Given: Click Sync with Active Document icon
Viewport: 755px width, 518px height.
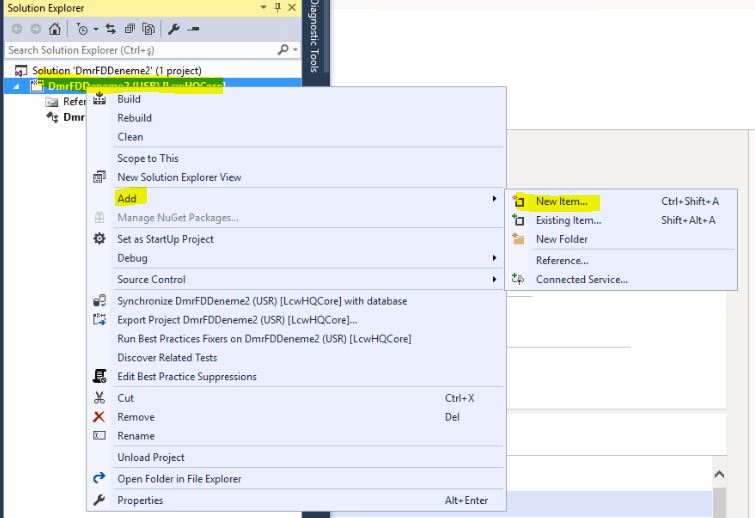Looking at the screenshot, I should coord(111,29).
